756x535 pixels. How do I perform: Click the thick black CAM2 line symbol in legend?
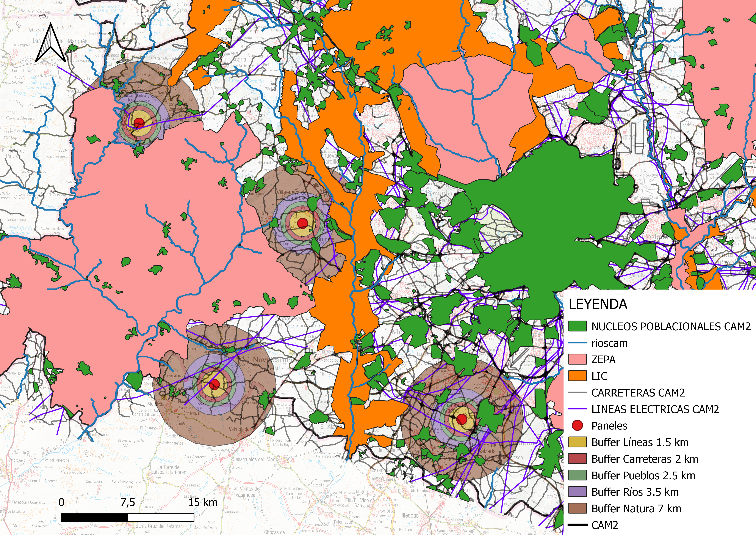[577, 525]
